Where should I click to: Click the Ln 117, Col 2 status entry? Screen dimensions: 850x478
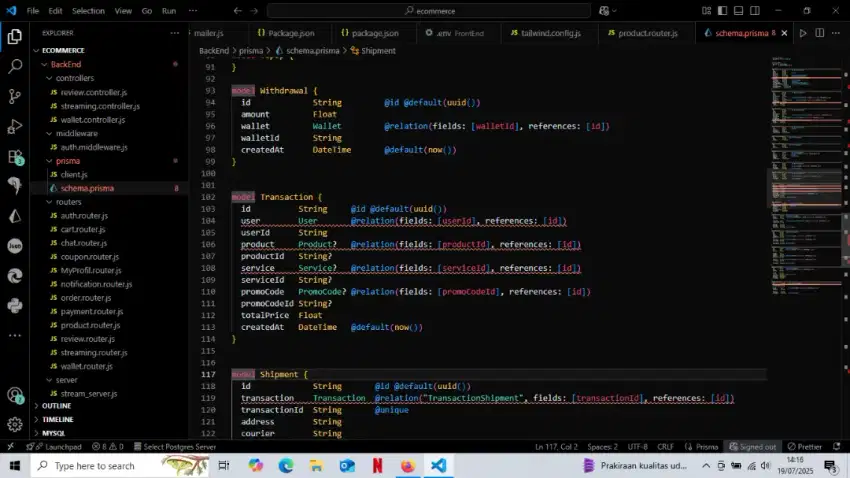(556, 447)
